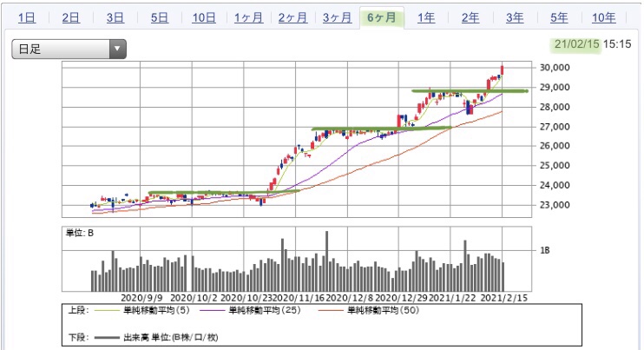Switch to the 1ヶ月 period tab
Screen dimensions: 644x350
tap(248, 17)
